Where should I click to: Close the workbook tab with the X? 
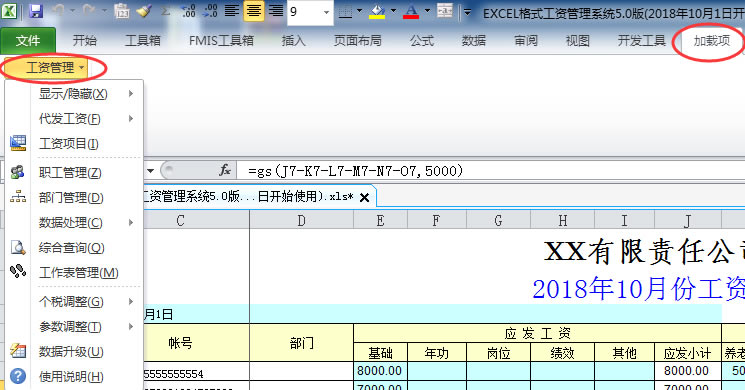pos(364,198)
